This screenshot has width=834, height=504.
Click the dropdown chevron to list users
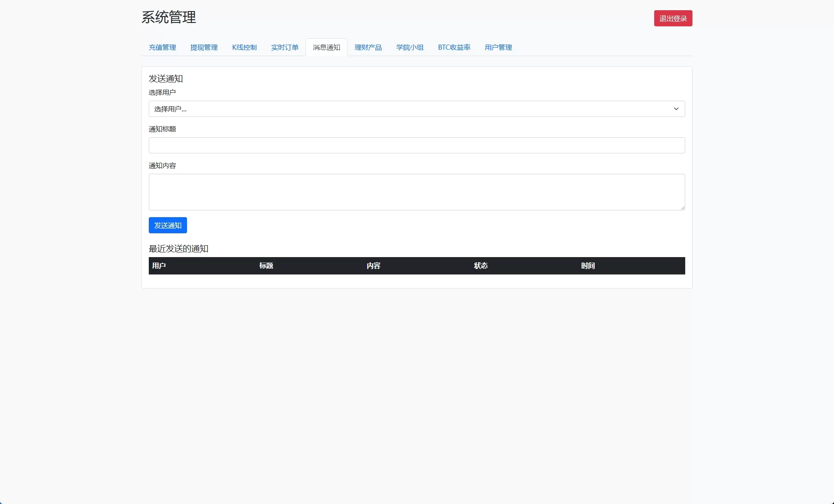[676, 109]
